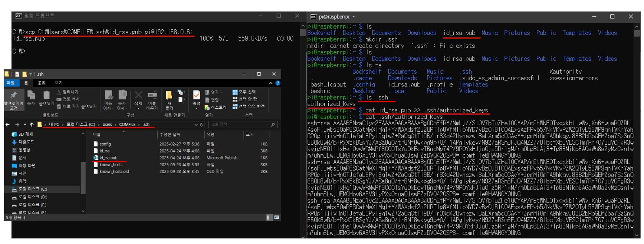Select the id_rsa.pub file in list
This screenshot has width=644, height=244.
[x=108, y=158]
